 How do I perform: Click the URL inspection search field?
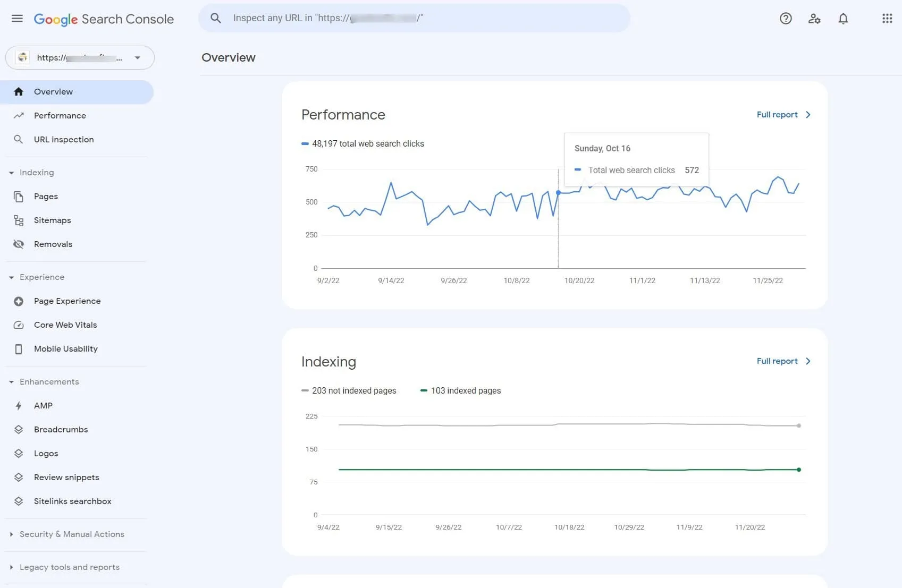[415, 18]
